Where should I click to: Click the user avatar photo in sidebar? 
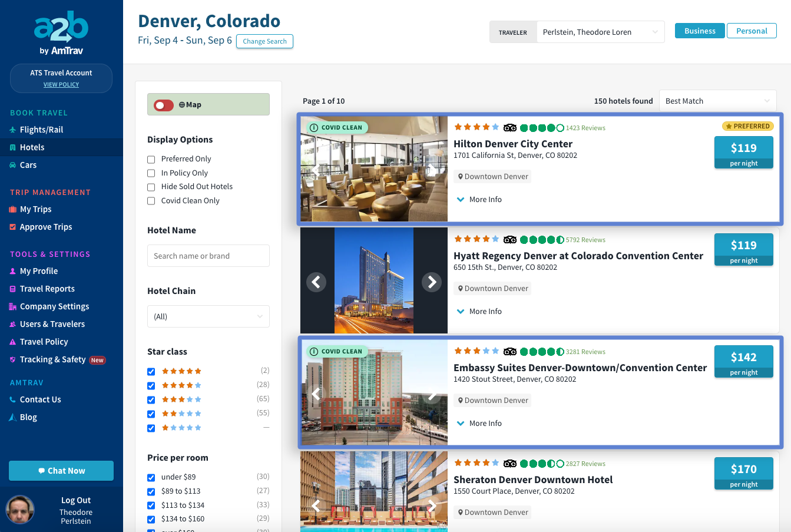(21, 510)
